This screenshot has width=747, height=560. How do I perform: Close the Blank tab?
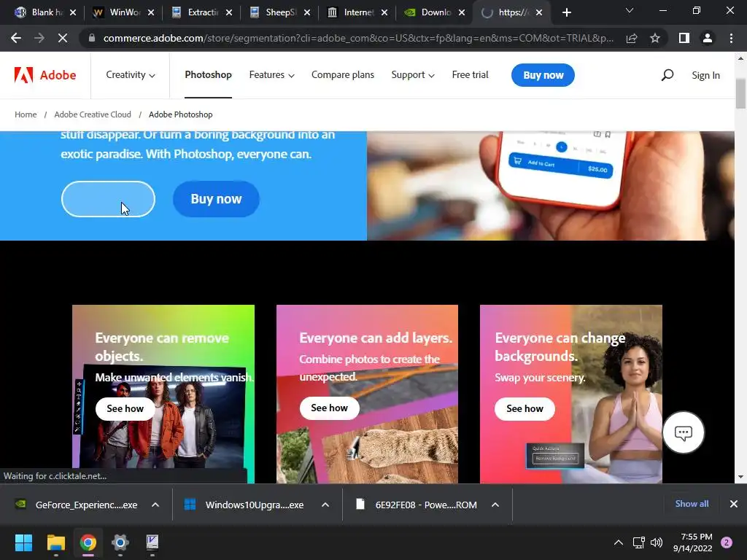73,12
